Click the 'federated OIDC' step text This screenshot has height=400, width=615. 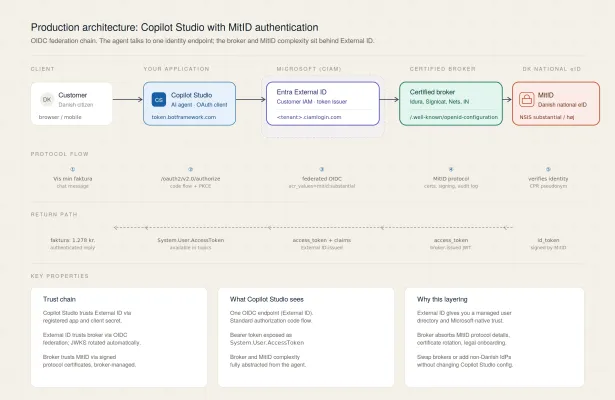click(322, 178)
